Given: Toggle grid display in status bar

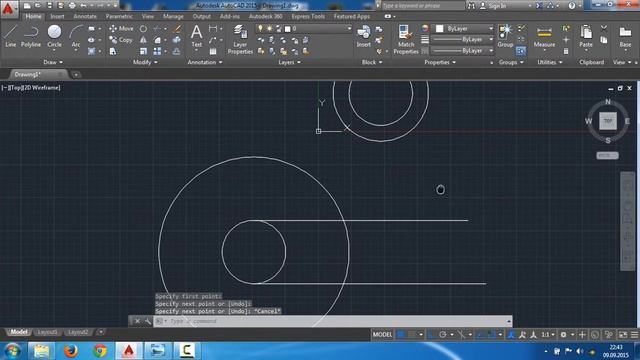Looking at the screenshot, I should coord(401,335).
